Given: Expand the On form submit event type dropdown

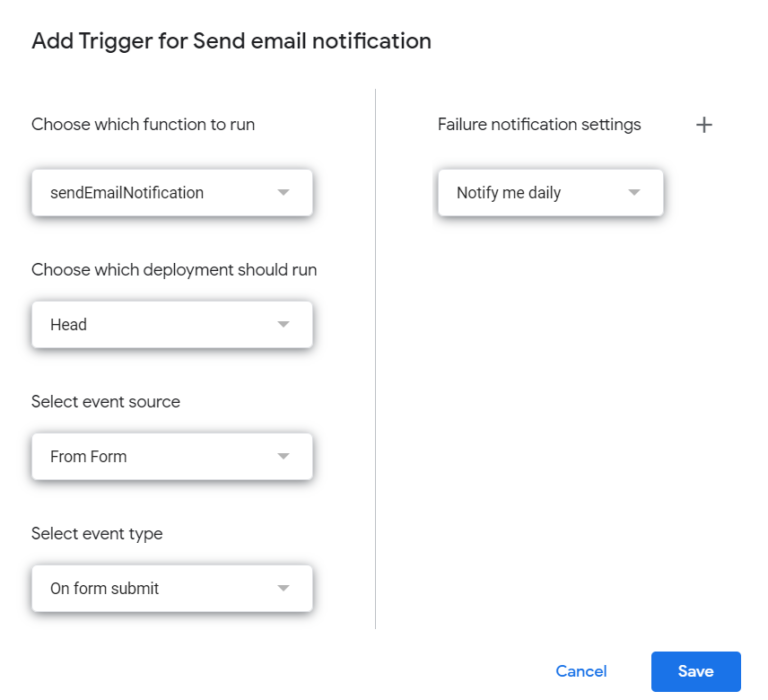Looking at the screenshot, I should pos(172,588).
